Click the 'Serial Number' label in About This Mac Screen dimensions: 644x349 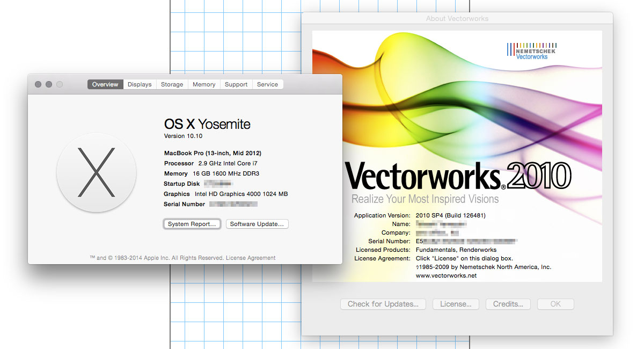(185, 204)
